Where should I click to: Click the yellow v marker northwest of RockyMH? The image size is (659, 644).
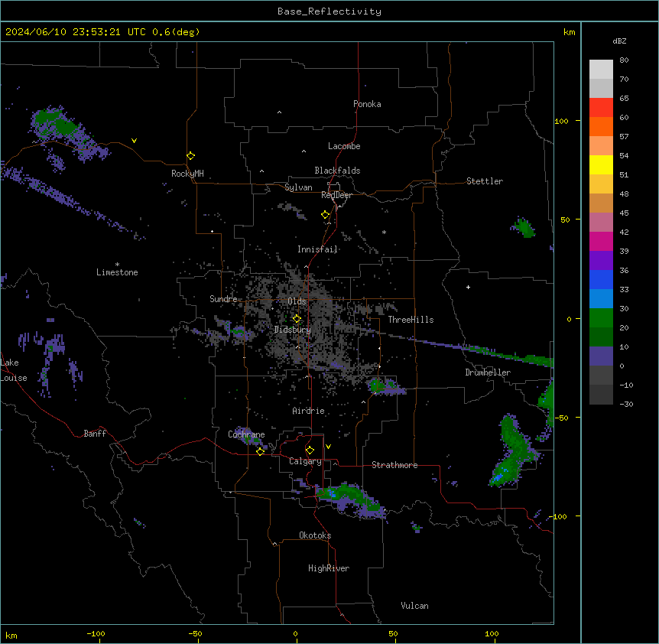pos(134,141)
